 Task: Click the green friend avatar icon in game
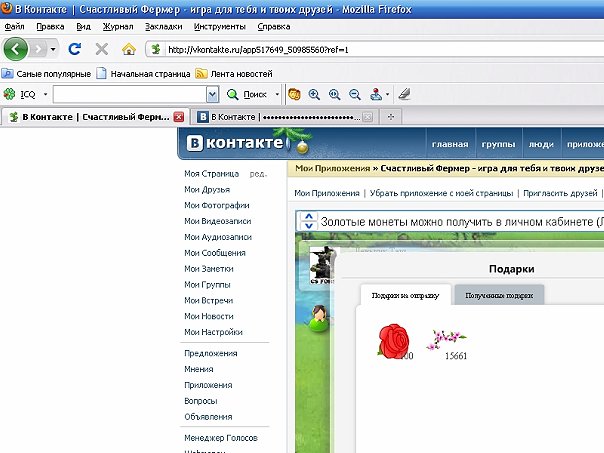pos(320,317)
